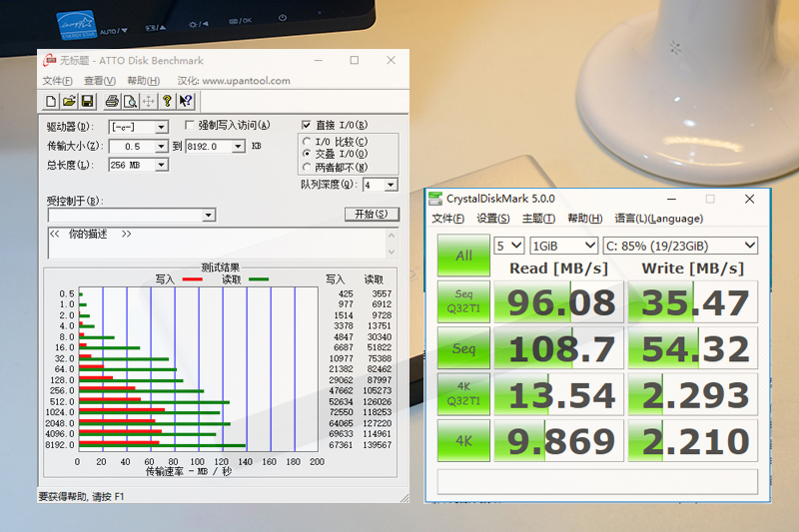This screenshot has width=799, height=532.
Task: Open the 传输大小 start size 0.5 dropdown
Action: (x=162, y=147)
